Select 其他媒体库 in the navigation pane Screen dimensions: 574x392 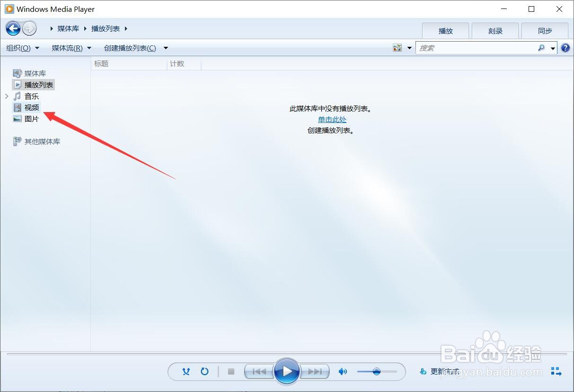coord(42,141)
